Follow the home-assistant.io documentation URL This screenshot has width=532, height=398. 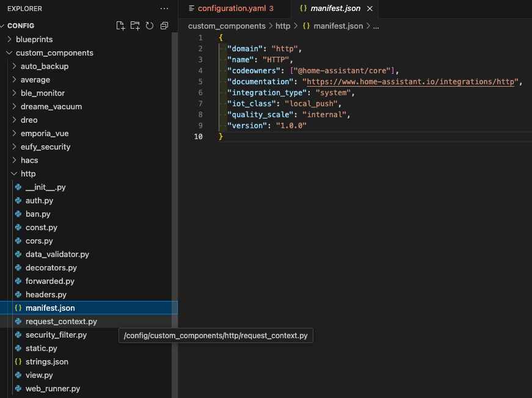(410, 82)
